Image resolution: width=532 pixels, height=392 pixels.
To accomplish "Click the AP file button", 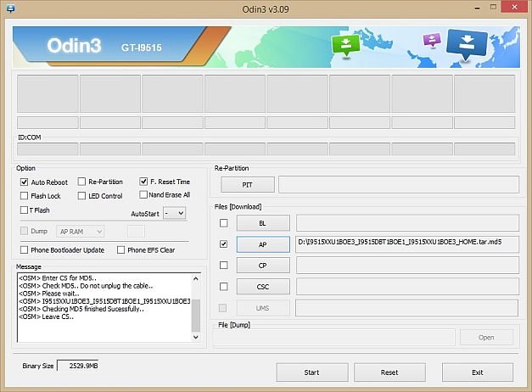I will click(263, 244).
